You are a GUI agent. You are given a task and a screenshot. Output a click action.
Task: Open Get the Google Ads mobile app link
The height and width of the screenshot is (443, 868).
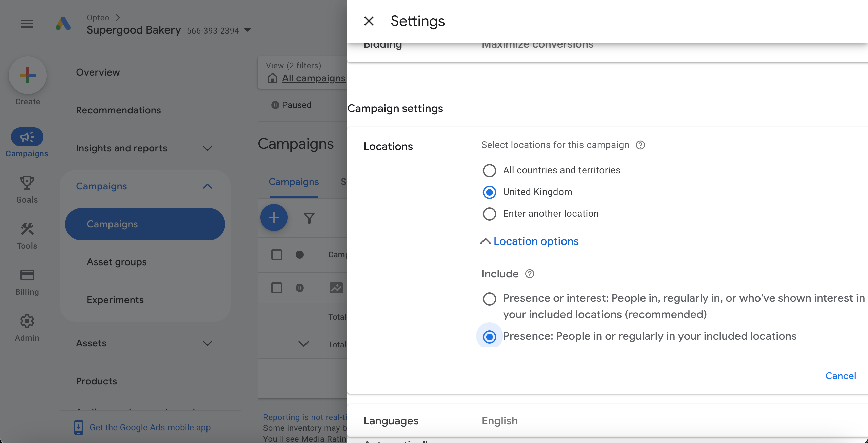click(x=150, y=427)
